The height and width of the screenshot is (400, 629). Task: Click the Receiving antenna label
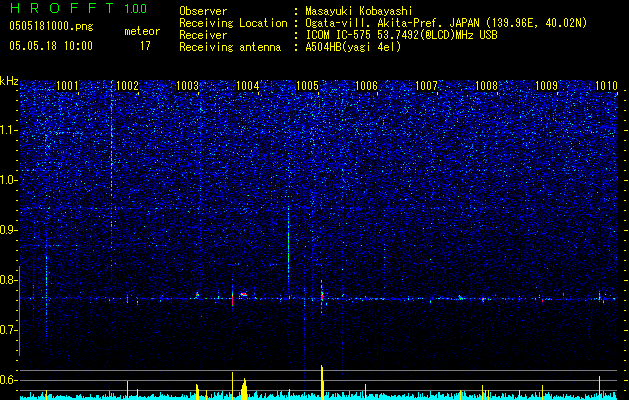click(x=230, y=47)
